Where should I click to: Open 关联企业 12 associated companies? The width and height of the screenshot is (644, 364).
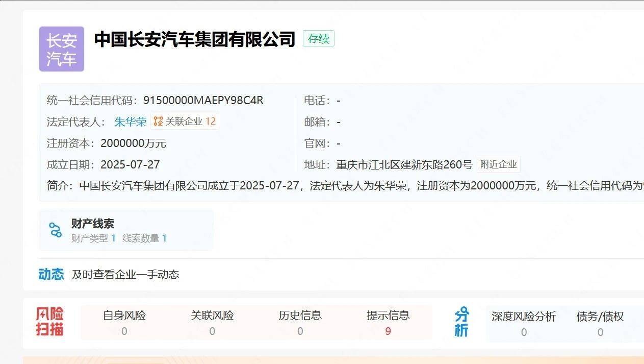click(185, 122)
